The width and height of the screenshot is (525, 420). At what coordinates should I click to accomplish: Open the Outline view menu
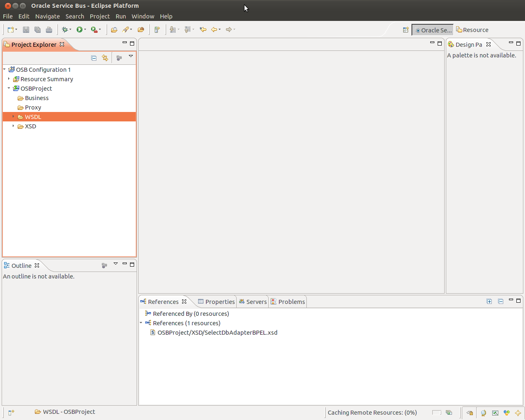[x=116, y=264]
